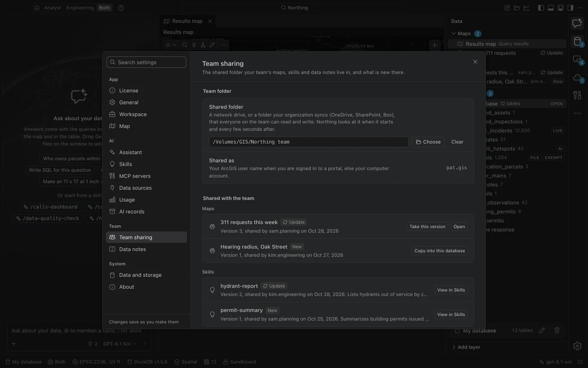Click the pencil edit tool in map toolbar
The image size is (588, 368).
[212, 45]
